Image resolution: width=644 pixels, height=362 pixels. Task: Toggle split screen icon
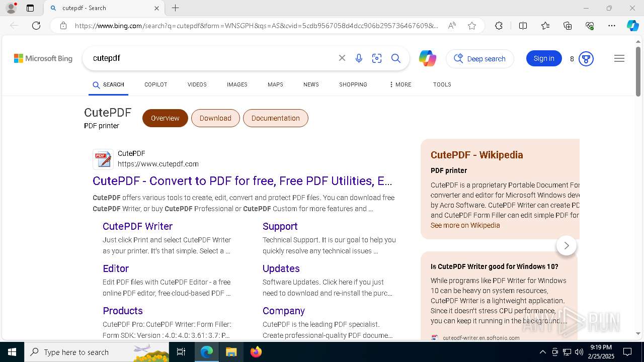click(523, 26)
